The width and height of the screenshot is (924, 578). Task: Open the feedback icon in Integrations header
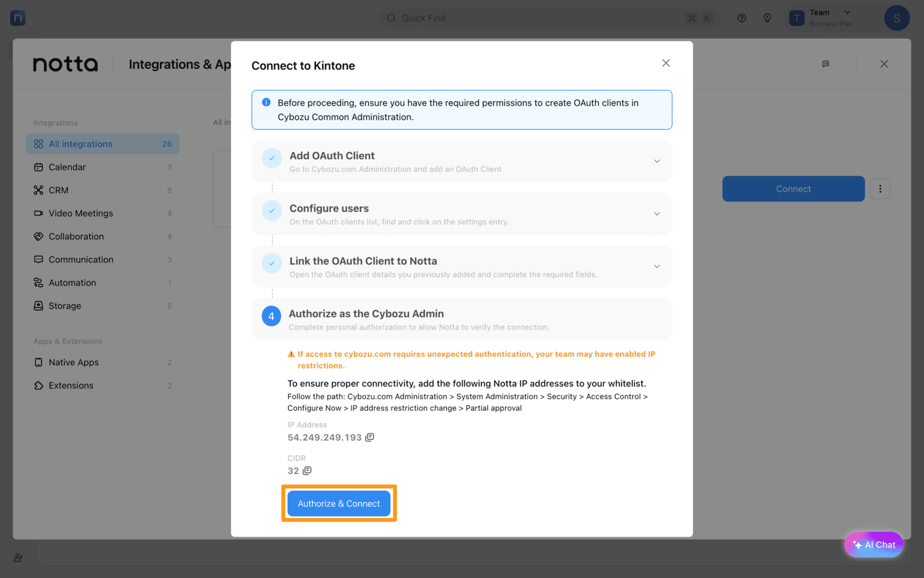(826, 64)
